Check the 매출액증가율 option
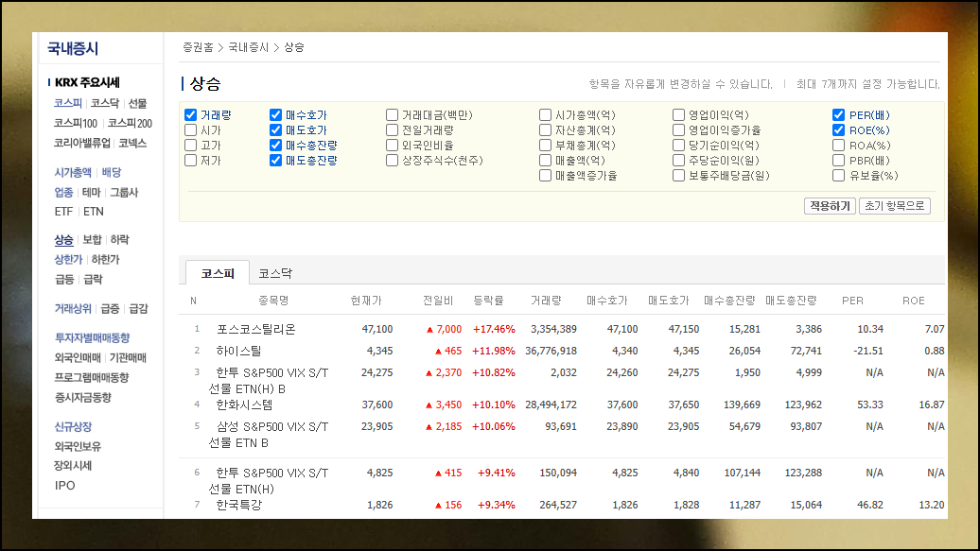The height and width of the screenshot is (551, 980). click(545, 176)
